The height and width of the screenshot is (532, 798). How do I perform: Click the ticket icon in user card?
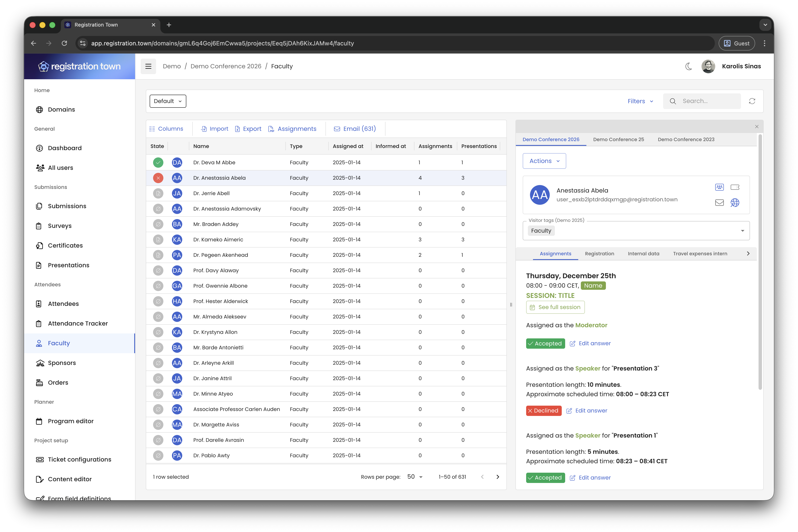pos(735,187)
